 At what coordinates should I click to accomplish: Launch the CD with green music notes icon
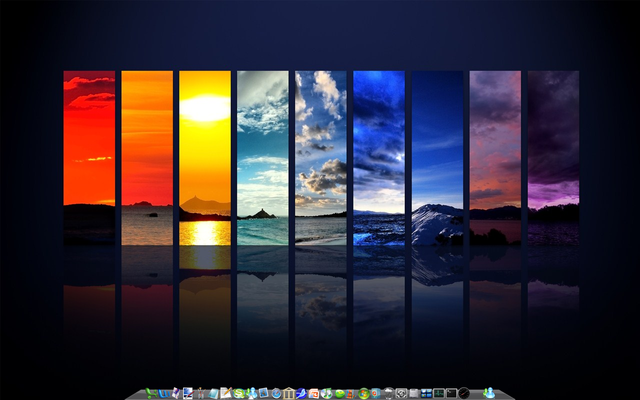point(327,393)
